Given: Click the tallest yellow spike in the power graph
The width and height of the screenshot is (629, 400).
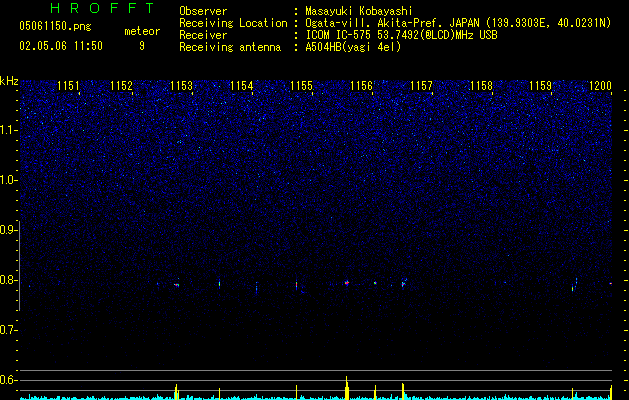Looking at the screenshot, I should [x=347, y=388].
